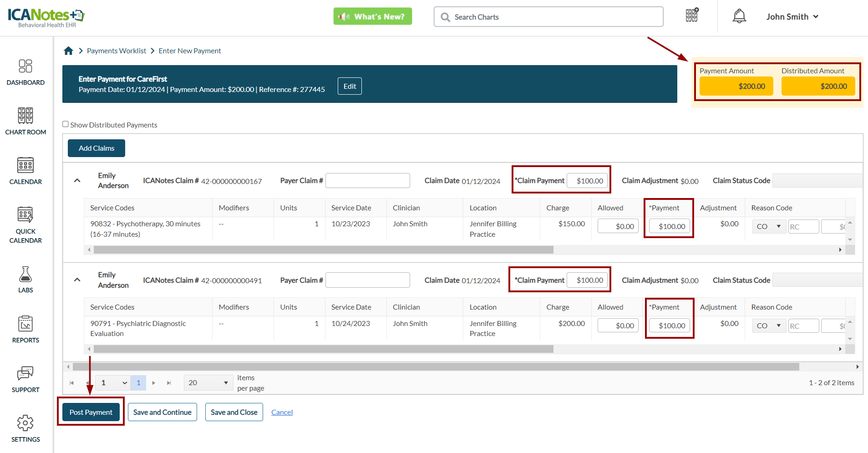The width and height of the screenshot is (868, 453).
Task: Click the Cancel link
Action: point(282,412)
